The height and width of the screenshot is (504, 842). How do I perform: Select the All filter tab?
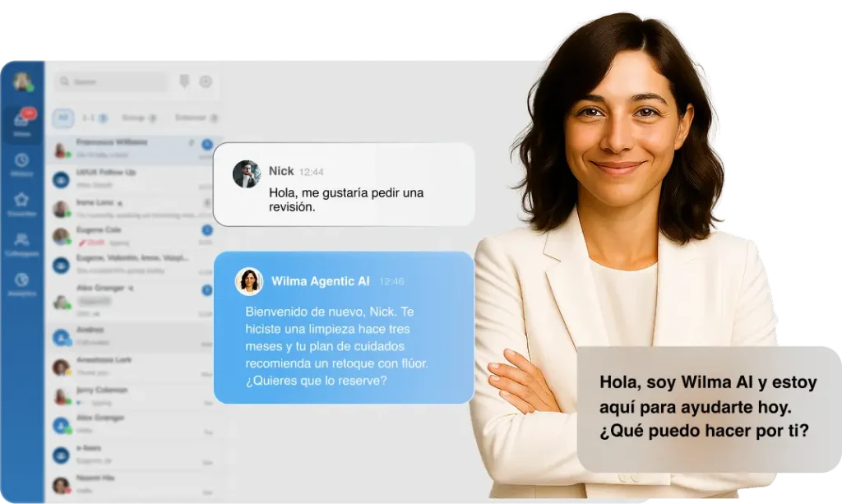(63, 118)
